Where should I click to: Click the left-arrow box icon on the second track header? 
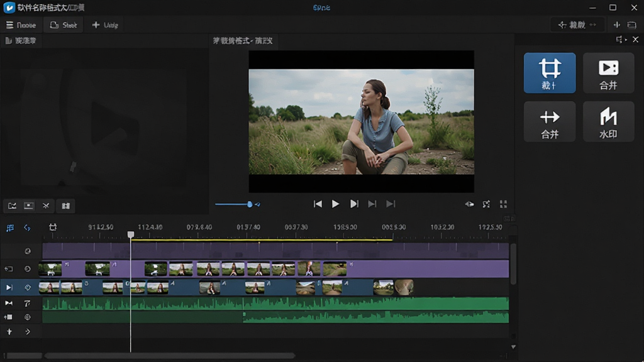[x=9, y=269]
